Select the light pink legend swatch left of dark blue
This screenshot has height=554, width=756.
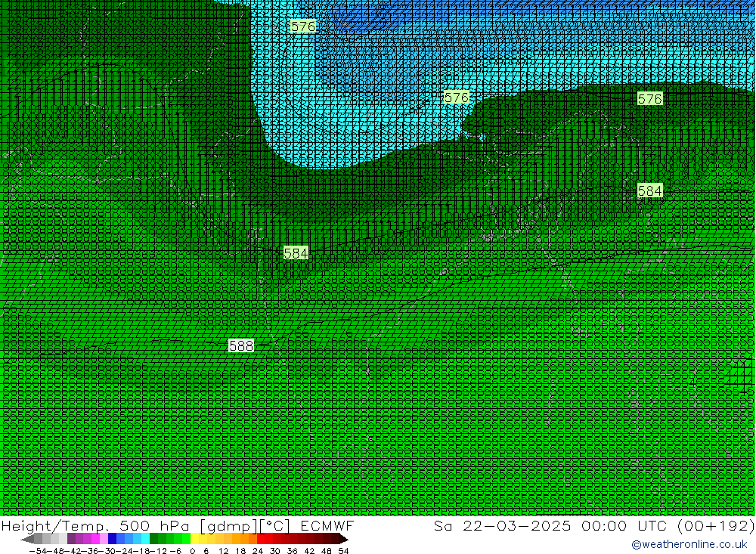(x=104, y=540)
